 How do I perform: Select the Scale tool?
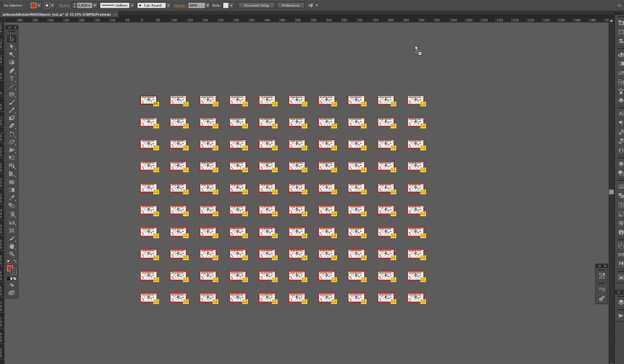pos(12,142)
